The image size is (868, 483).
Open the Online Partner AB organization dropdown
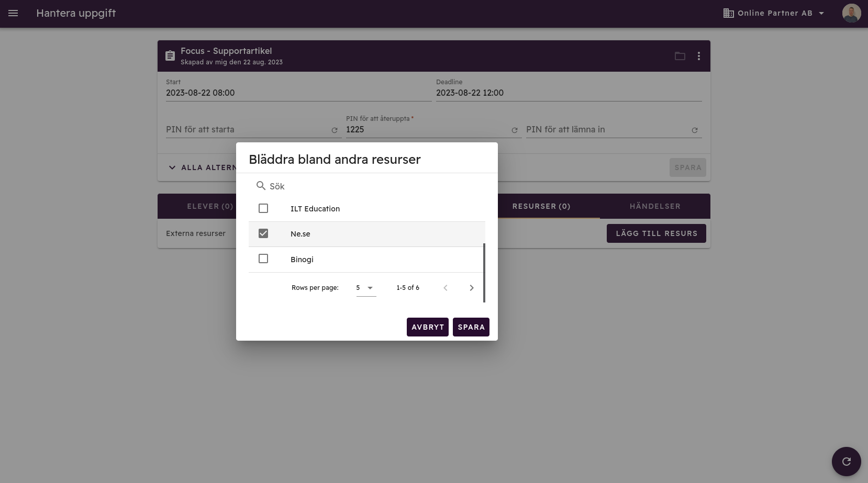pyautogui.click(x=773, y=13)
